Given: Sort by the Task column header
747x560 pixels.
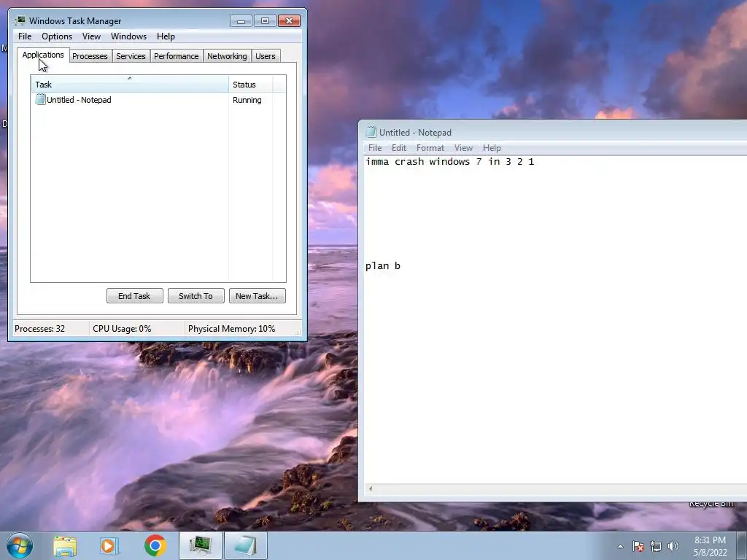Looking at the screenshot, I should pos(130,84).
